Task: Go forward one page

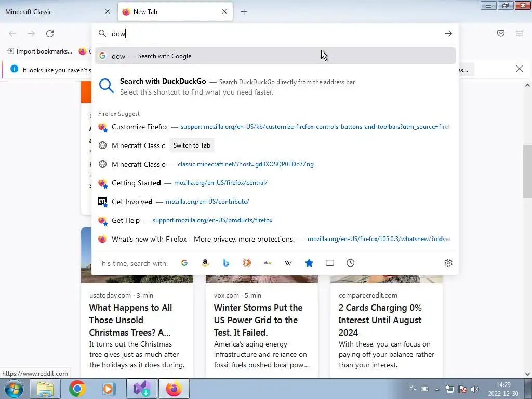Action: click(31, 34)
